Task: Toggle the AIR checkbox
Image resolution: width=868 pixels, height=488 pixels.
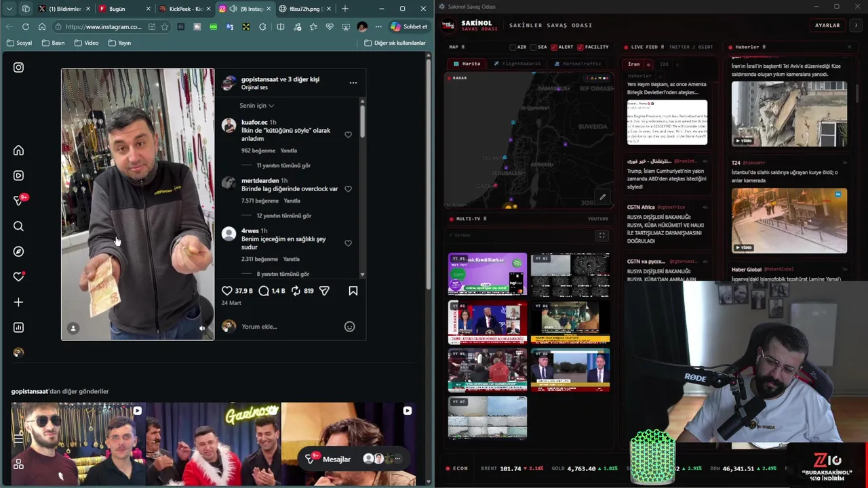Action: click(513, 47)
